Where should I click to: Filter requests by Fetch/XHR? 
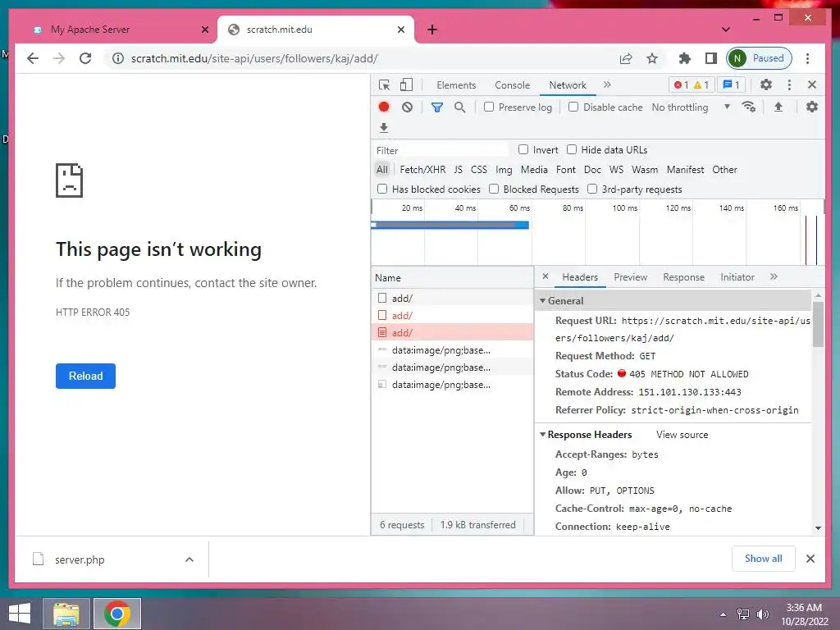point(422,169)
